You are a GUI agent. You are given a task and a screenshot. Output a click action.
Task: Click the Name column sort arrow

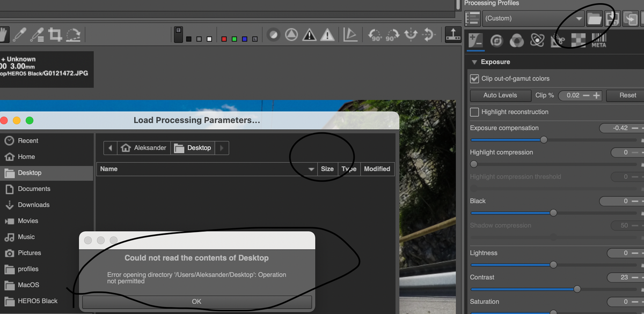pyautogui.click(x=311, y=169)
